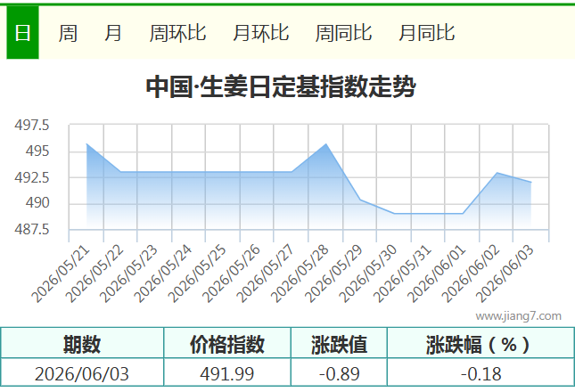Image resolution: width=575 pixels, height=392 pixels.
Task: Click the 涨跌幅（%） column header
Action: [x=481, y=344]
